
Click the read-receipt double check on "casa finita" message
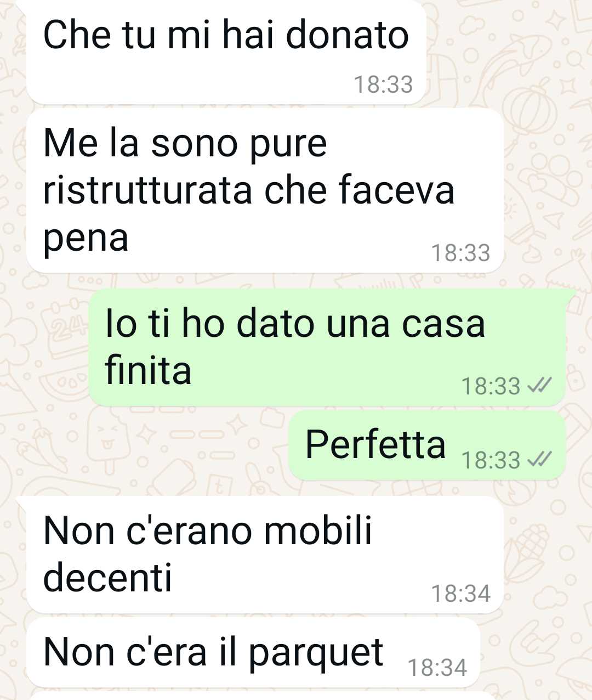tap(539, 386)
